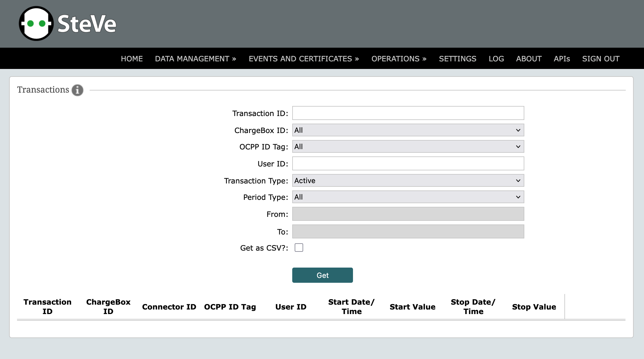Go to the Home page
The width and height of the screenshot is (644, 359).
132,59
